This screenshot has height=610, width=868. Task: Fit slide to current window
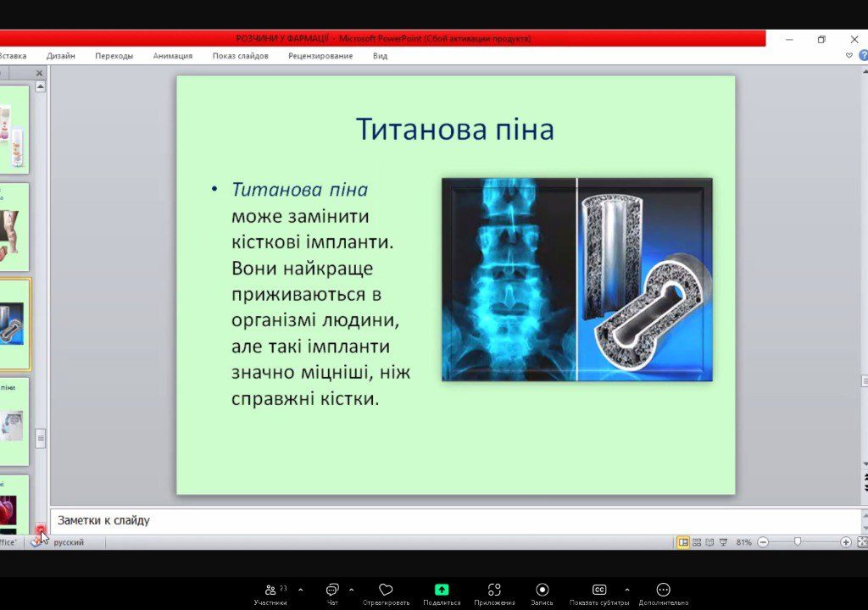pos(862,542)
